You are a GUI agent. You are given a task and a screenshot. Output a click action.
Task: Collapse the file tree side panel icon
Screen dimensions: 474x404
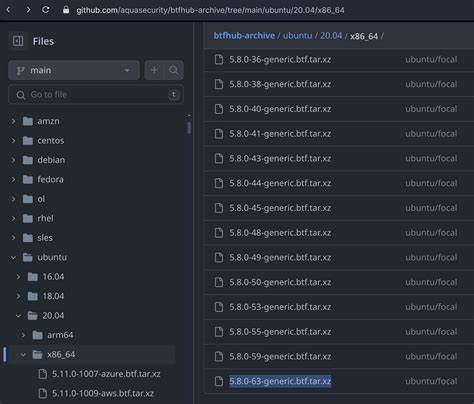coord(18,41)
